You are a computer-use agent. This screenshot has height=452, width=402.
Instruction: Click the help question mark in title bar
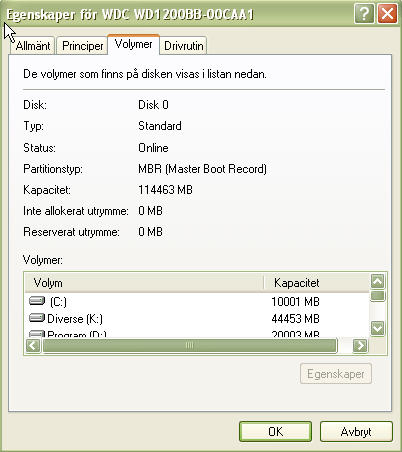pyautogui.click(x=364, y=14)
